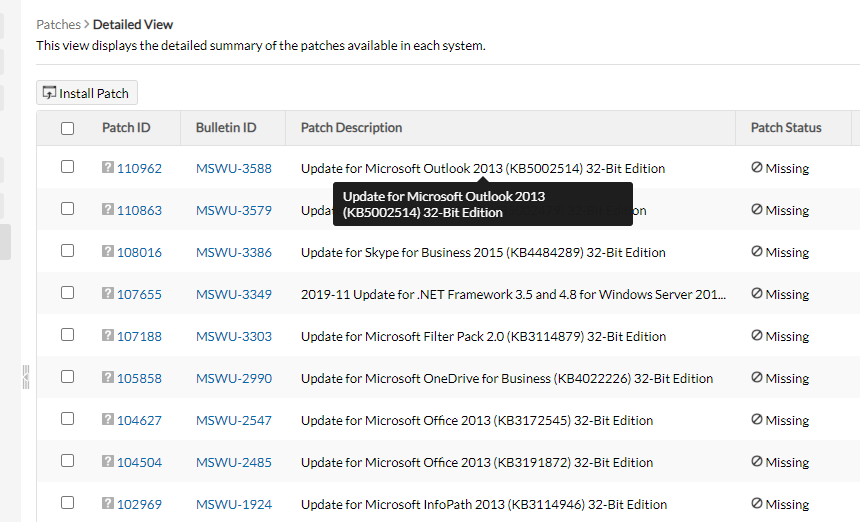The image size is (860, 522).
Task: Select the checkbox for patch 102969
Action: click(67, 502)
